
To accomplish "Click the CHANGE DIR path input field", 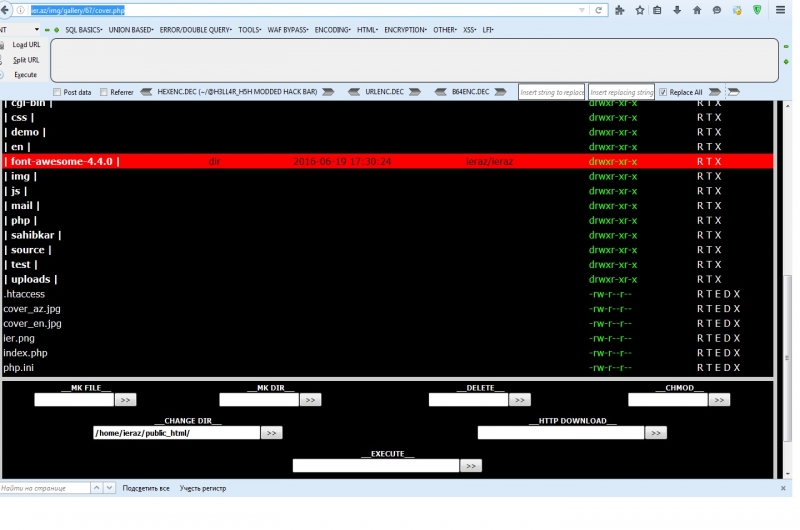I will pyautogui.click(x=176, y=433).
